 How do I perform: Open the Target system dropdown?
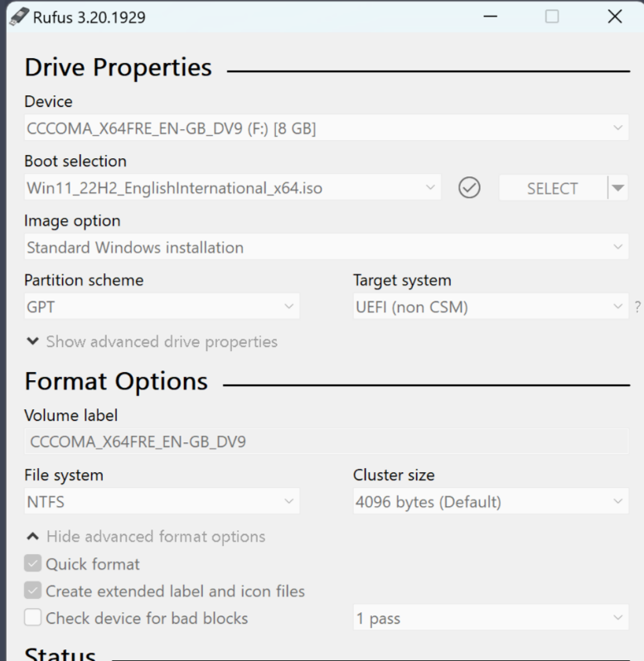(x=490, y=307)
